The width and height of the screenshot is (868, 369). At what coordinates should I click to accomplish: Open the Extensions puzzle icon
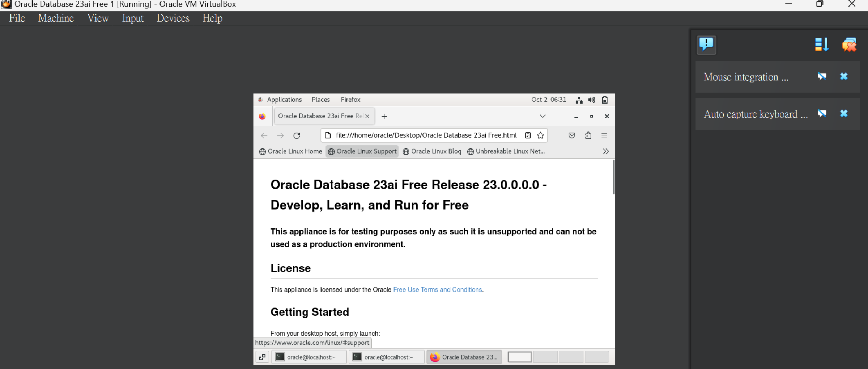(x=588, y=135)
